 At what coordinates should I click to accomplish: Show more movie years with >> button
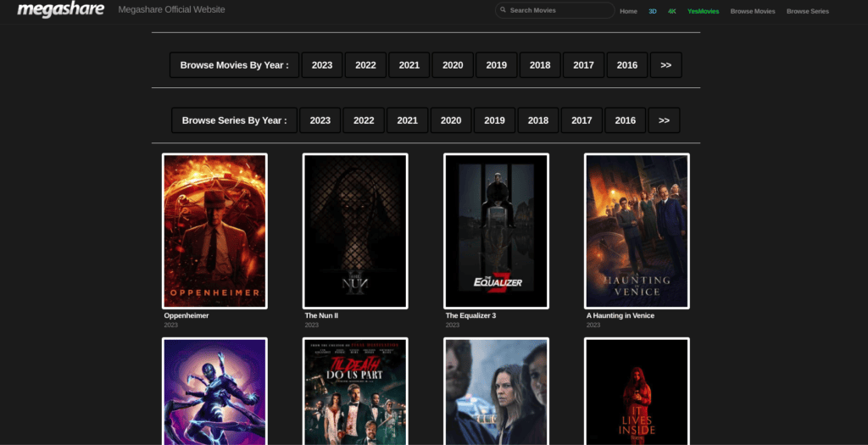click(x=666, y=64)
